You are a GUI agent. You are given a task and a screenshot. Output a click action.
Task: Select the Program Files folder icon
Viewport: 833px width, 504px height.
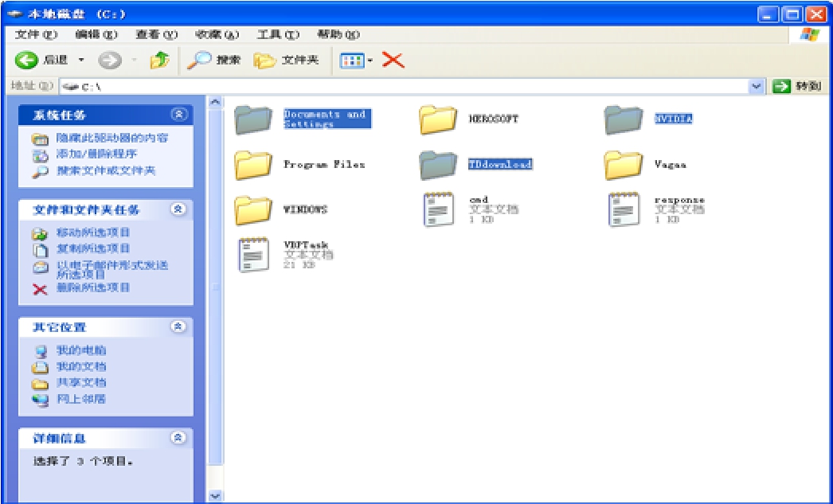coord(254,165)
